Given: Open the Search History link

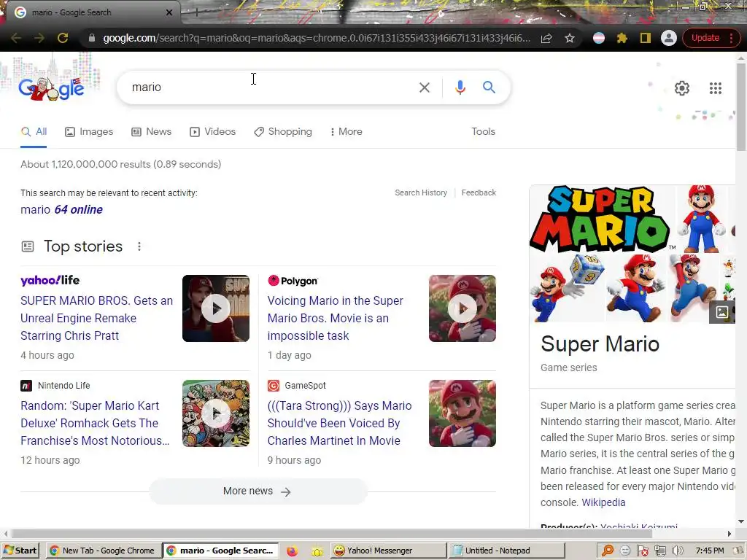Looking at the screenshot, I should coord(421,192).
